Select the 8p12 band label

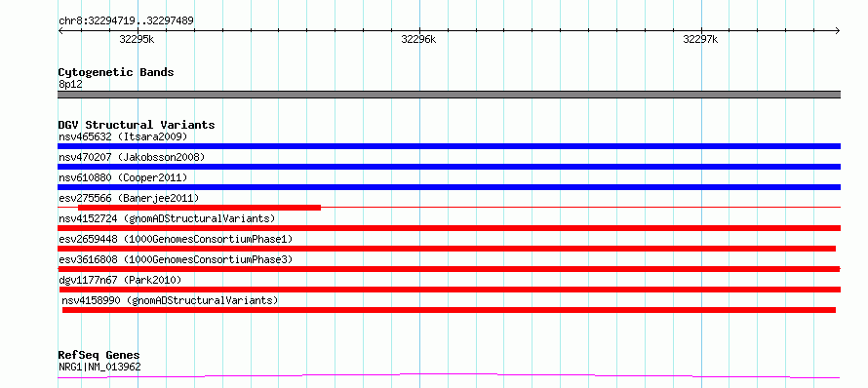tap(70, 84)
